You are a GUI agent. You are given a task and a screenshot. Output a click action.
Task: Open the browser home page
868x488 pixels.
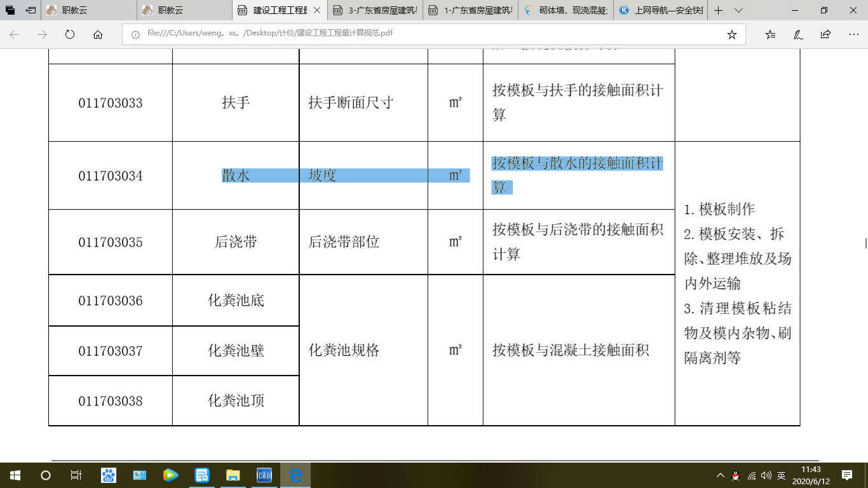click(98, 34)
